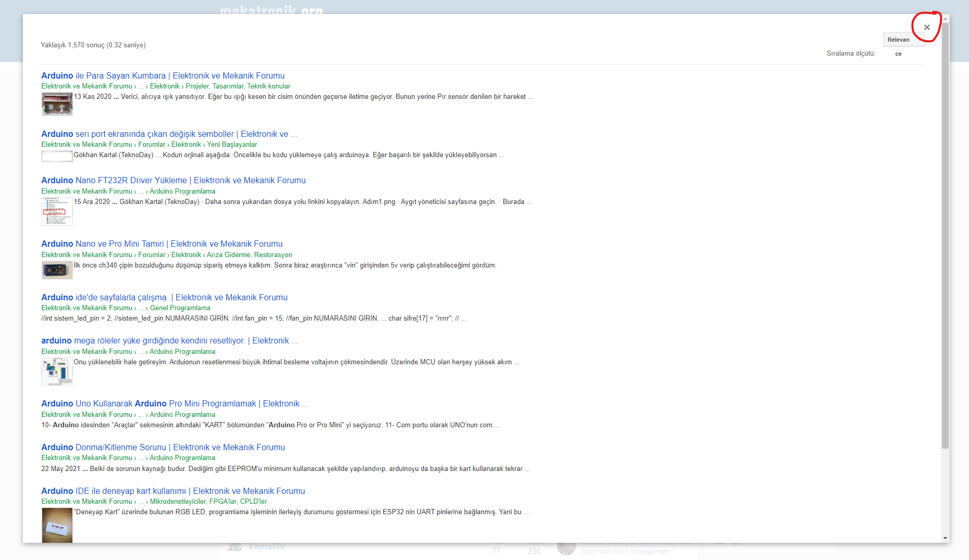Viewport: 969px width, 560px height.
Task: Close the search results overlay
Action: click(x=926, y=28)
